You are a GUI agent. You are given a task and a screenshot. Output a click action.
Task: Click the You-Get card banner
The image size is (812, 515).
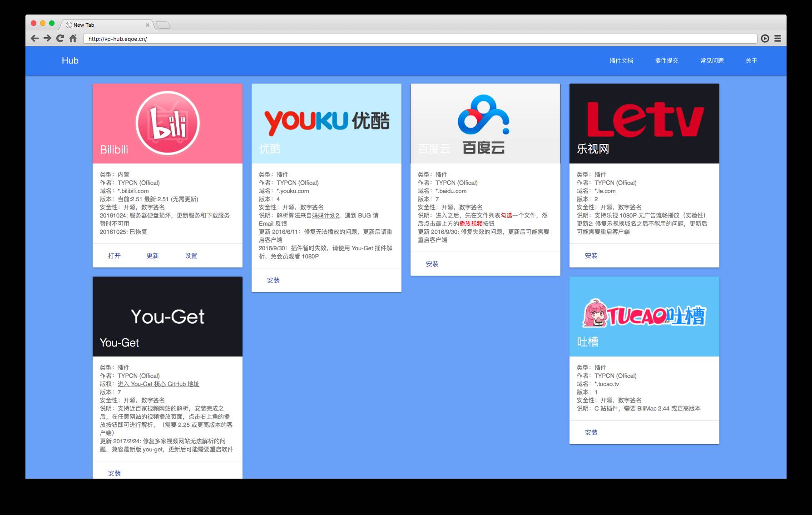[168, 317]
